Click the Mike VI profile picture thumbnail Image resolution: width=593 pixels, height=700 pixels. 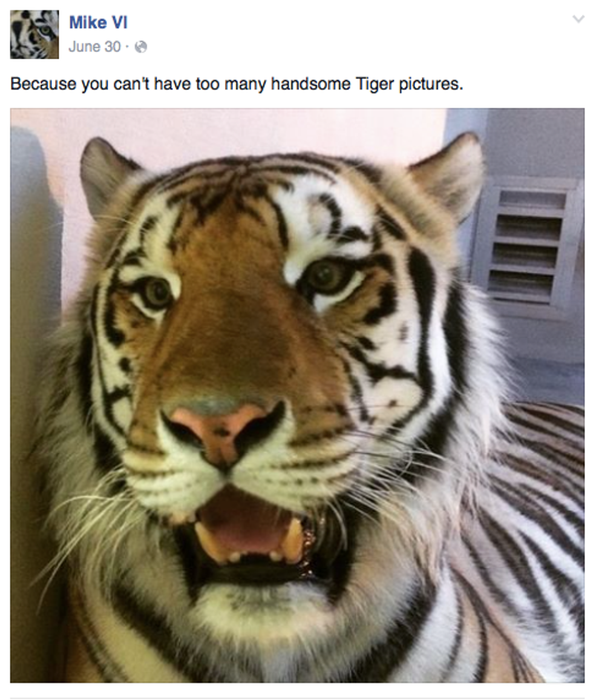click(34, 35)
